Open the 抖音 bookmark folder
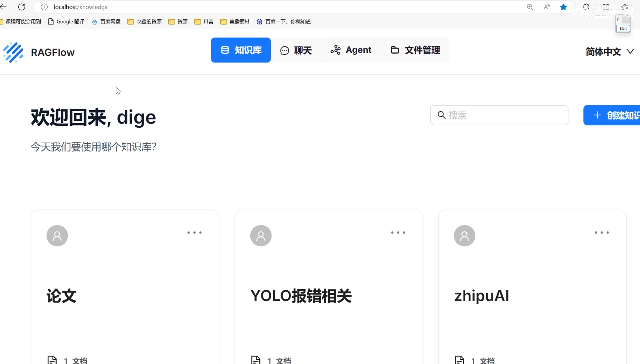The width and height of the screenshot is (640, 364). click(x=204, y=22)
